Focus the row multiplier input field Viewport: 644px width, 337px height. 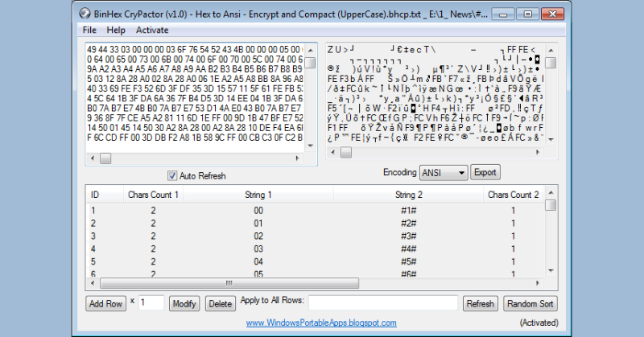point(151,303)
